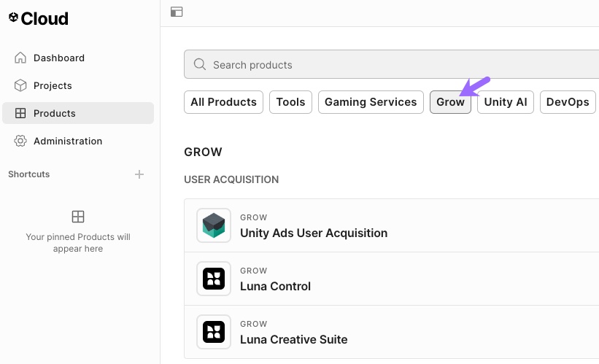Toggle the sidebar panel icon
Image resolution: width=599 pixels, height=364 pixels.
[177, 12]
